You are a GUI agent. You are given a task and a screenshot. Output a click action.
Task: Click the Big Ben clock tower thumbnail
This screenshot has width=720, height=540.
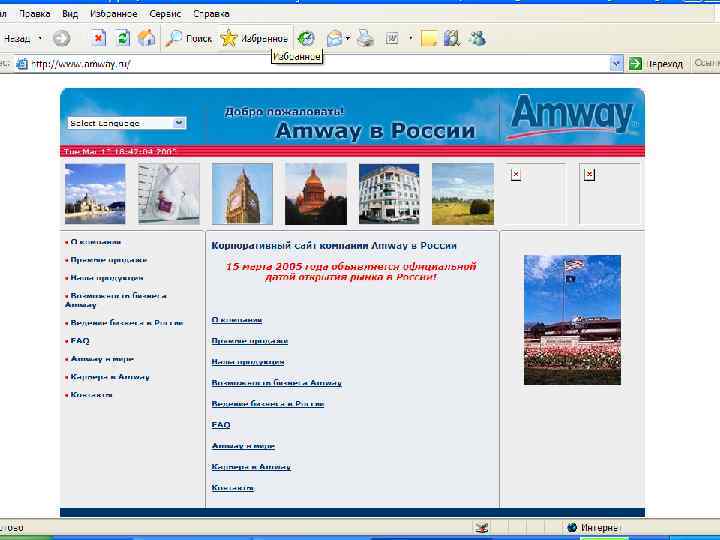coord(242,194)
